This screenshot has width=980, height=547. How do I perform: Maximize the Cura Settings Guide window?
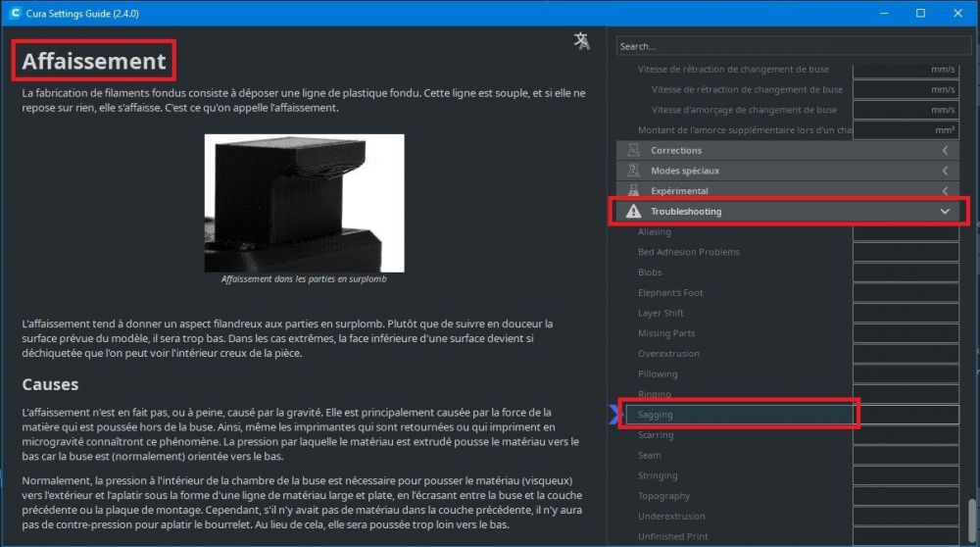click(920, 13)
